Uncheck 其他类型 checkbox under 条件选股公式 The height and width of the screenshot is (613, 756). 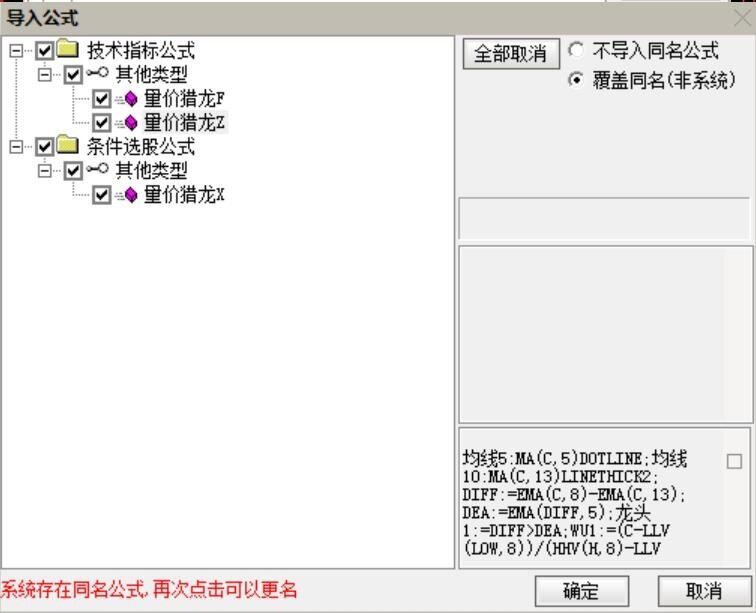pyautogui.click(x=73, y=171)
